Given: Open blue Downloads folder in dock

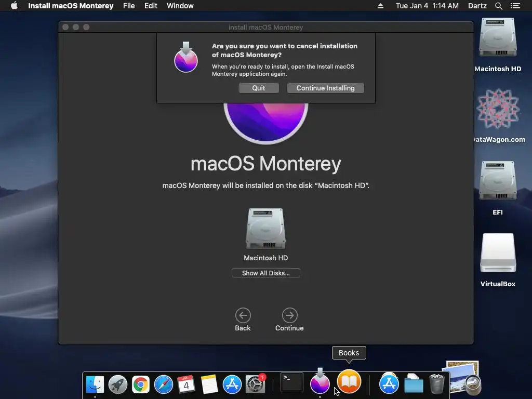Looking at the screenshot, I should click(x=414, y=384).
